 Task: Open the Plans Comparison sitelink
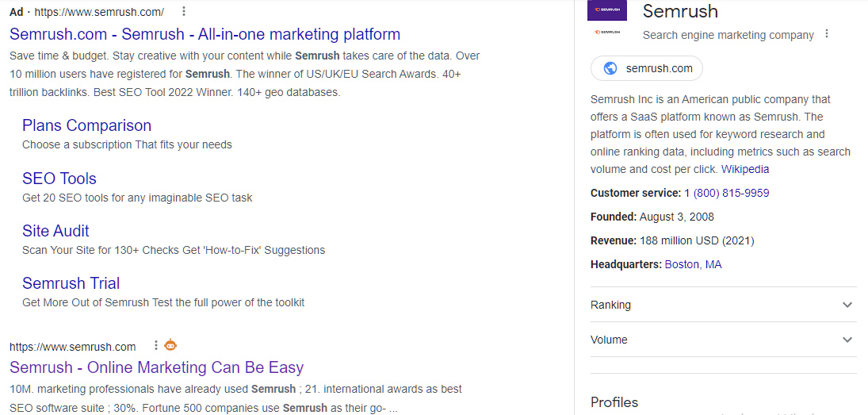click(x=87, y=125)
